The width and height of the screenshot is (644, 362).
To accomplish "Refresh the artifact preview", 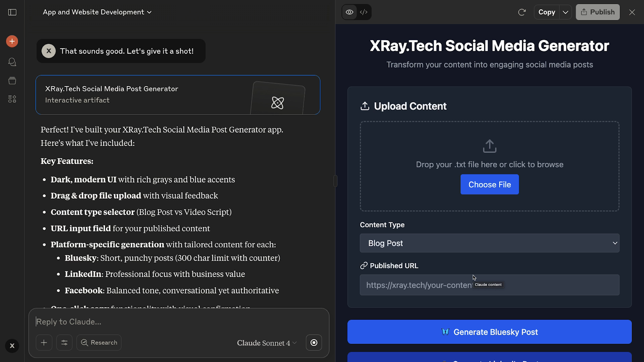I will pyautogui.click(x=522, y=12).
